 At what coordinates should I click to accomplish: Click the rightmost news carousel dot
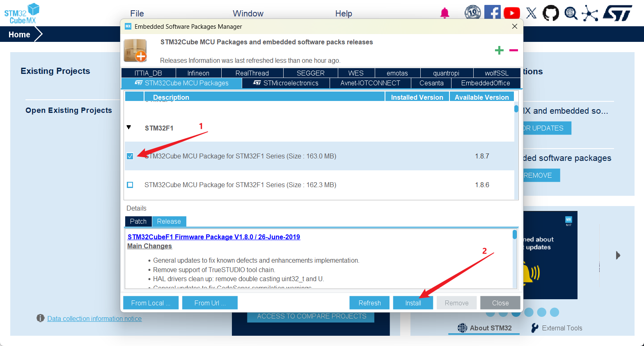[x=555, y=312]
